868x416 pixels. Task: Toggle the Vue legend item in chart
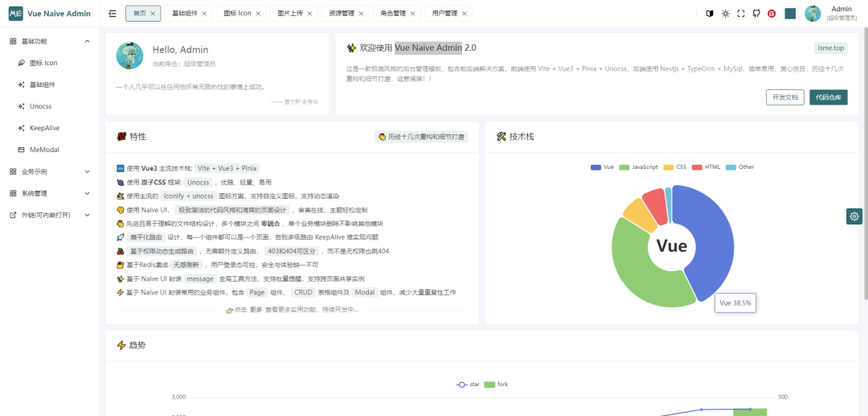tap(602, 167)
